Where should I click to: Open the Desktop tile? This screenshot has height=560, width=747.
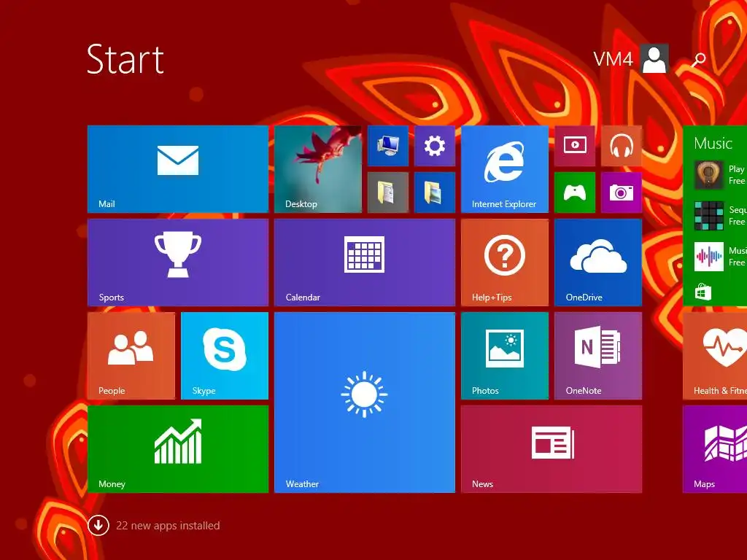click(x=318, y=169)
